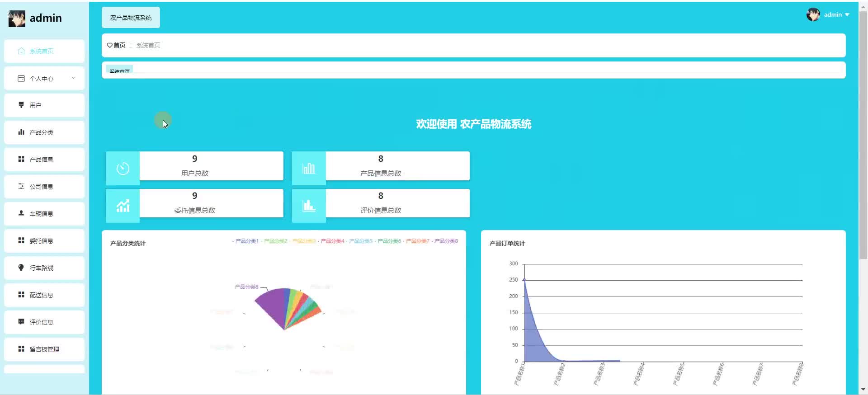The width and height of the screenshot is (868, 395).
Task: Click the person icon next to 车辆信息
Action: tap(21, 213)
